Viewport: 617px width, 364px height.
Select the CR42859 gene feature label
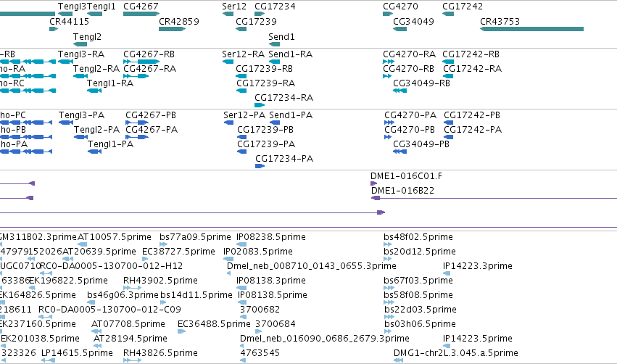click(178, 21)
